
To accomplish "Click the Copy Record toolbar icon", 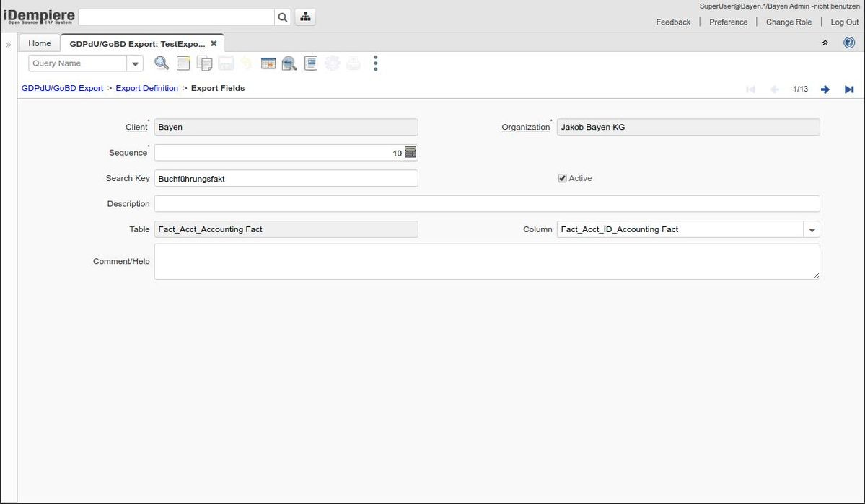I will click(x=205, y=63).
